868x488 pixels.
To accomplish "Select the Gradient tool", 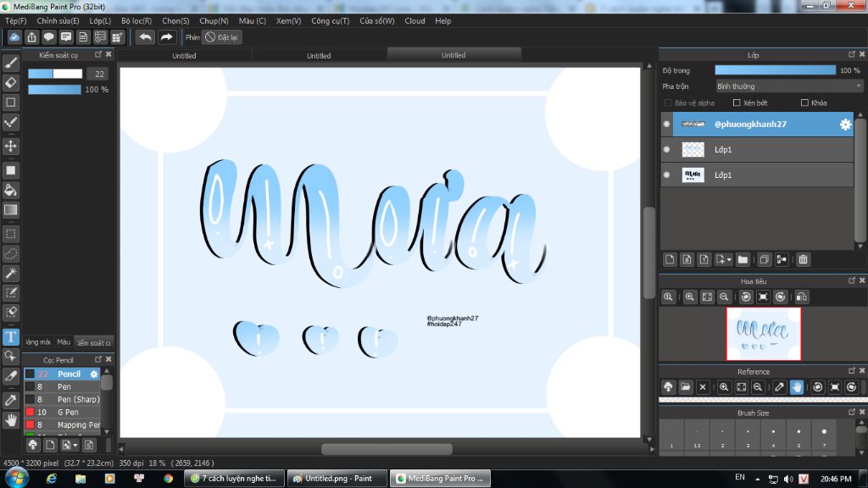I will [10, 210].
